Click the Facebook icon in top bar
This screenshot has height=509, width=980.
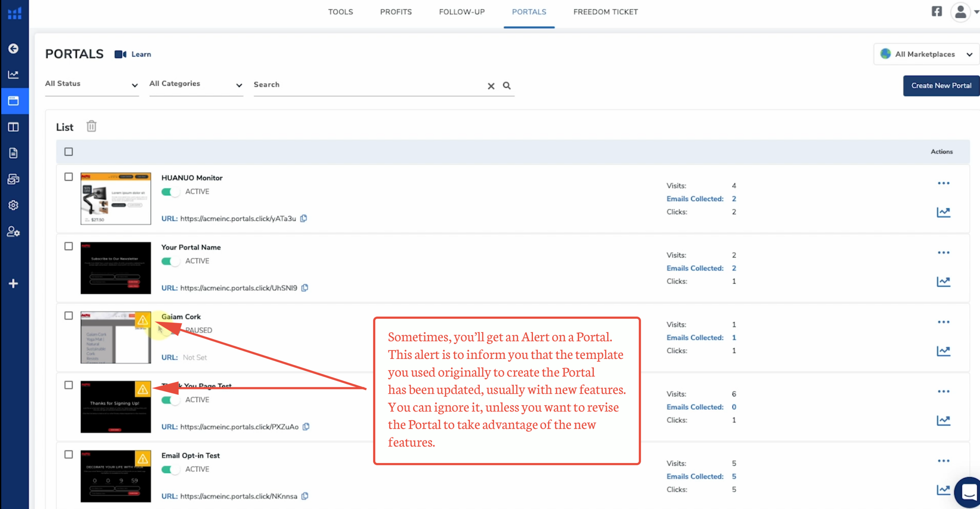point(936,11)
